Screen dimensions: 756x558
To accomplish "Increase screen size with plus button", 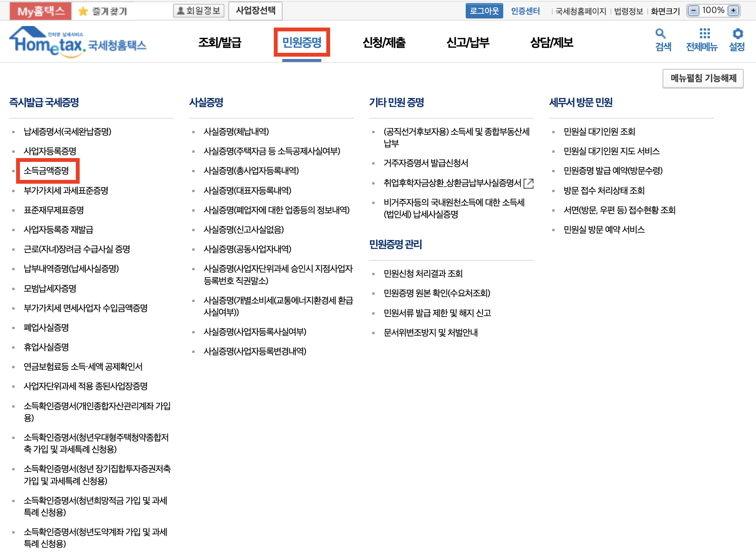I will (x=733, y=11).
